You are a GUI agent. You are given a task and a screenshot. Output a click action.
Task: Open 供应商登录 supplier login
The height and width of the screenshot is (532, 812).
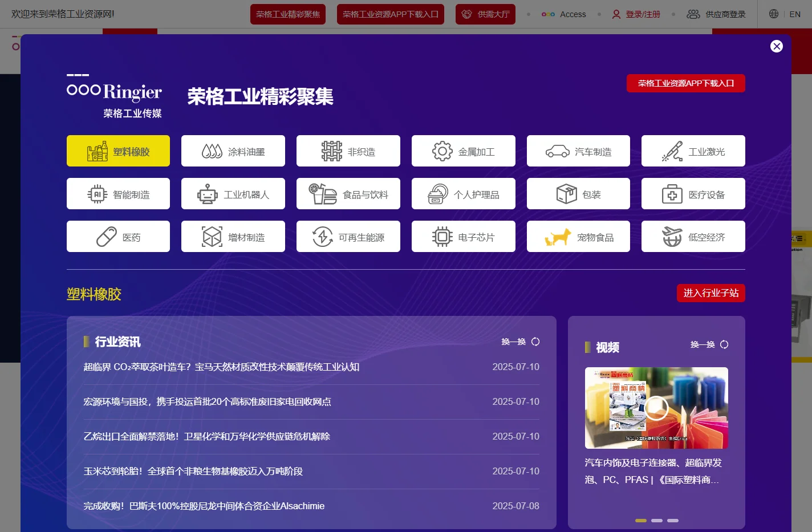click(716, 14)
